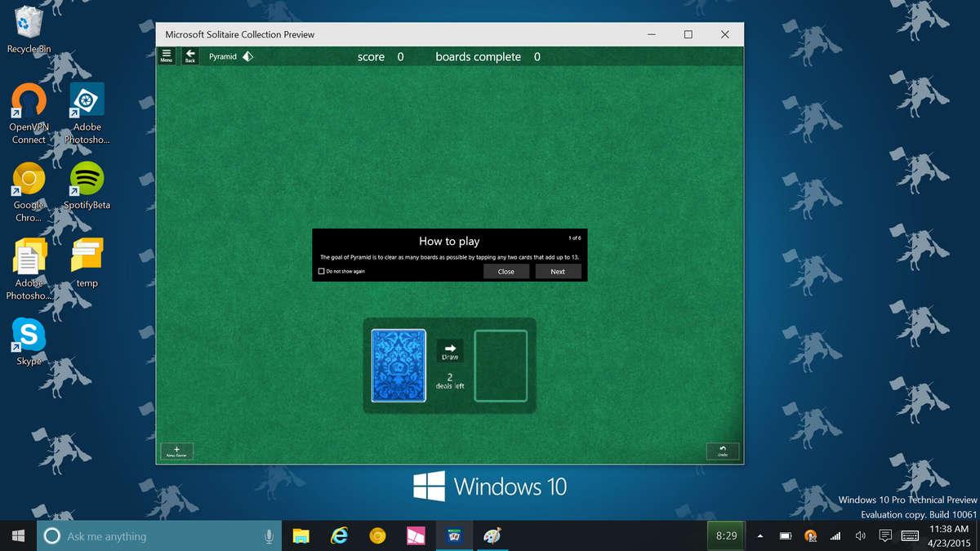Close the How to play tutorial
The image size is (980, 551).
point(506,271)
